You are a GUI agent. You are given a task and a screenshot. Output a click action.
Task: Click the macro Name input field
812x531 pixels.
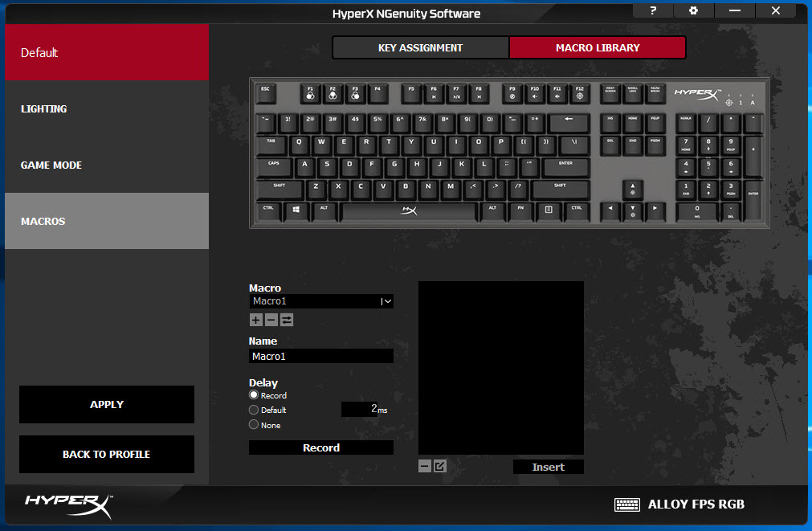click(x=321, y=356)
